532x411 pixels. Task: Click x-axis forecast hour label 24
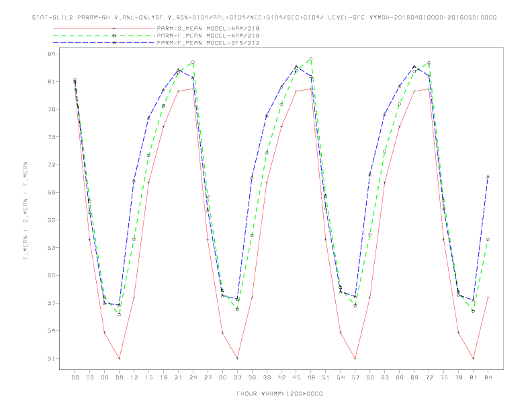click(x=193, y=377)
